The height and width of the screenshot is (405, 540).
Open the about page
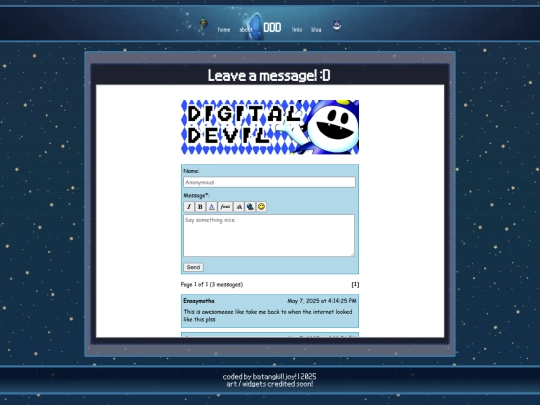(246, 30)
